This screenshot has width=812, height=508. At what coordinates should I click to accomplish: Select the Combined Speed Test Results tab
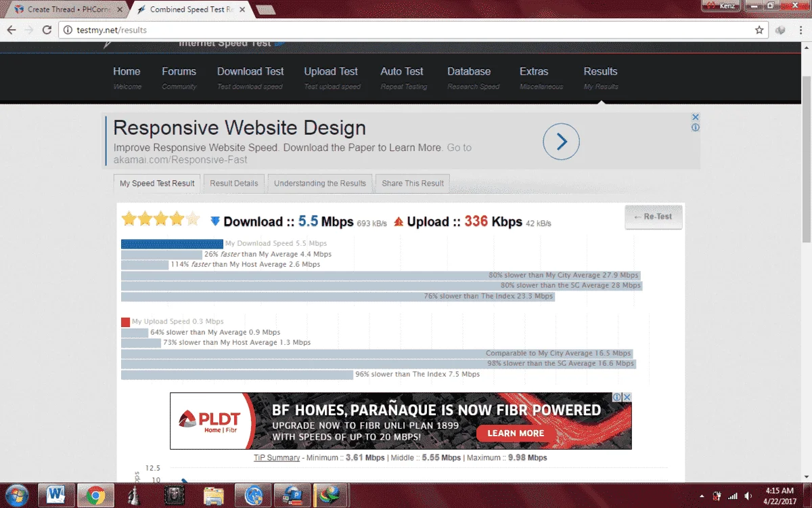(189, 9)
